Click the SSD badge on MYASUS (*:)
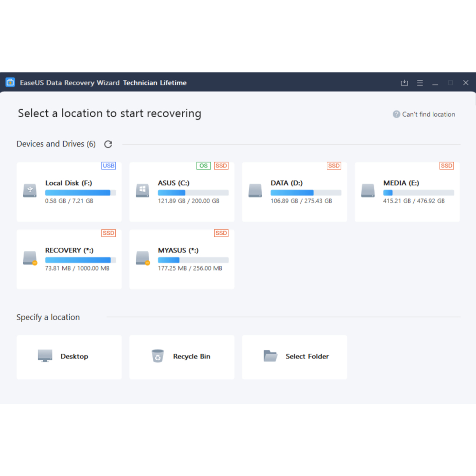The width and height of the screenshot is (476, 476). pos(221,233)
